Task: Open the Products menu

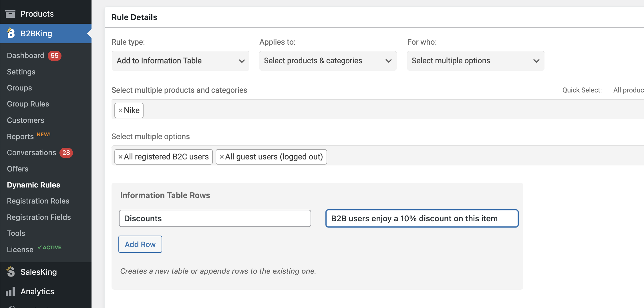Action: (37, 14)
